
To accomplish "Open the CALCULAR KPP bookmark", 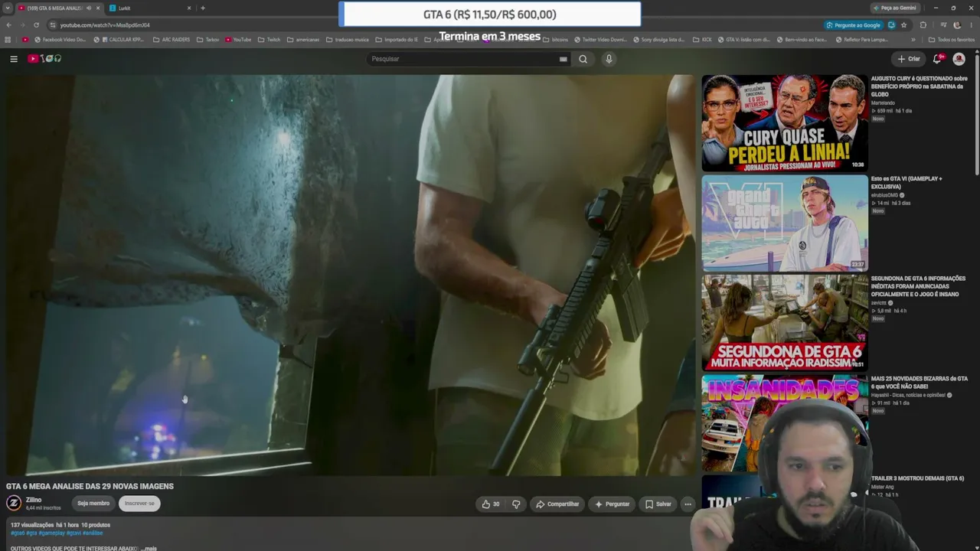I will coord(119,40).
